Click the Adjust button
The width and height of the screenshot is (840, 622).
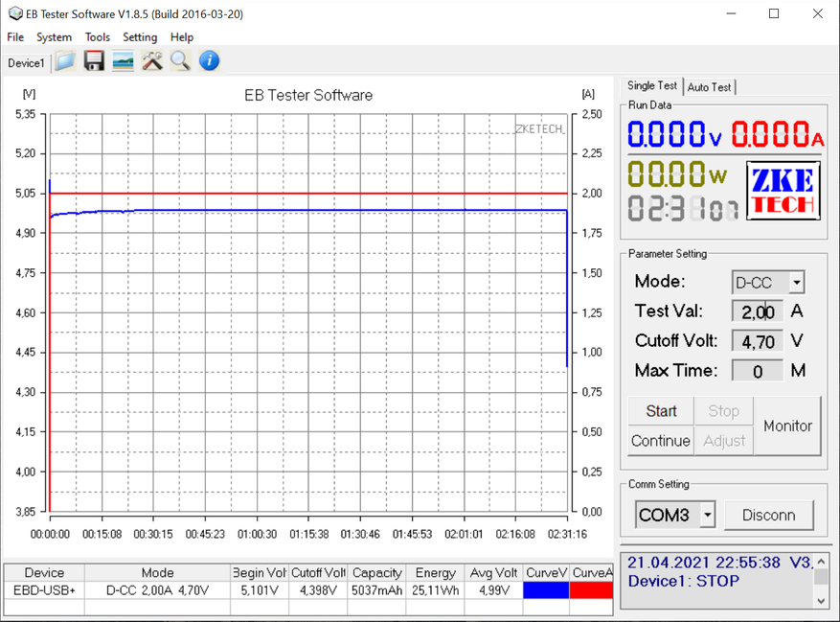pos(724,441)
